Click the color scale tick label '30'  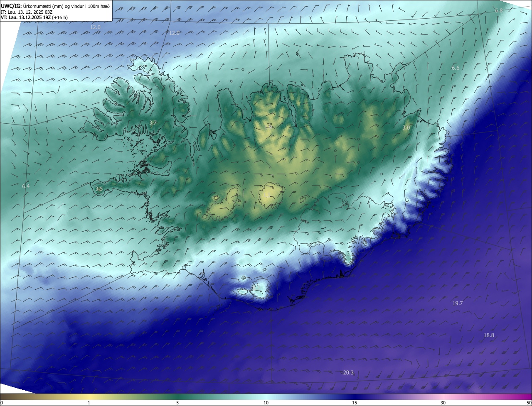[443, 403]
